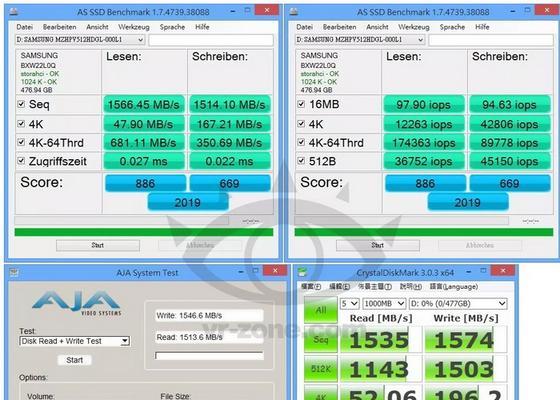This screenshot has height=400, width=560.
Task: Open Hilfe menu in left AS SSD window
Action: coord(202,27)
